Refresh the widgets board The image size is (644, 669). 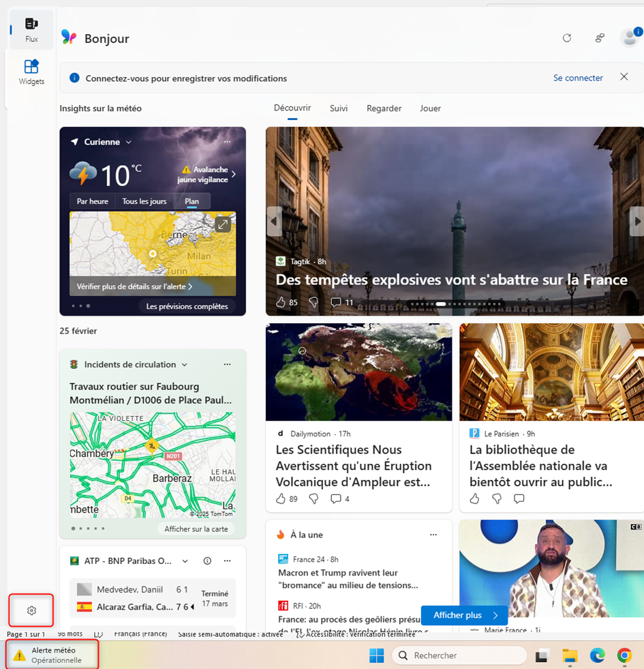[567, 38]
